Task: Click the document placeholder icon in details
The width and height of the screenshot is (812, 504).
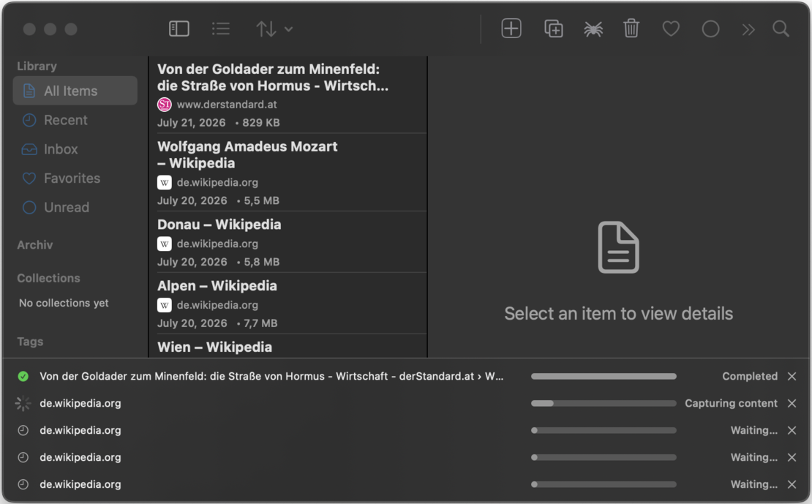Action: 618,247
